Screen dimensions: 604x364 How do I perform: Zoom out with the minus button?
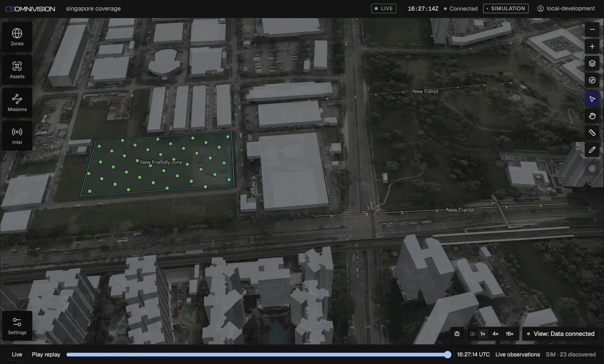tap(592, 29)
